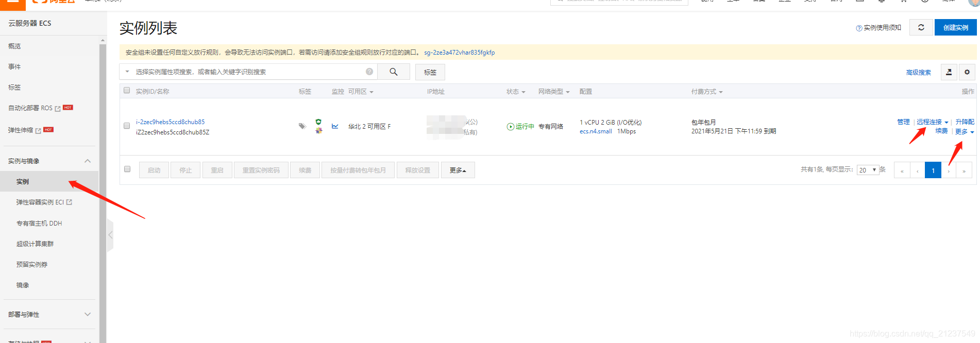Click the instance search input field
980x343 pixels.
pos(248,72)
